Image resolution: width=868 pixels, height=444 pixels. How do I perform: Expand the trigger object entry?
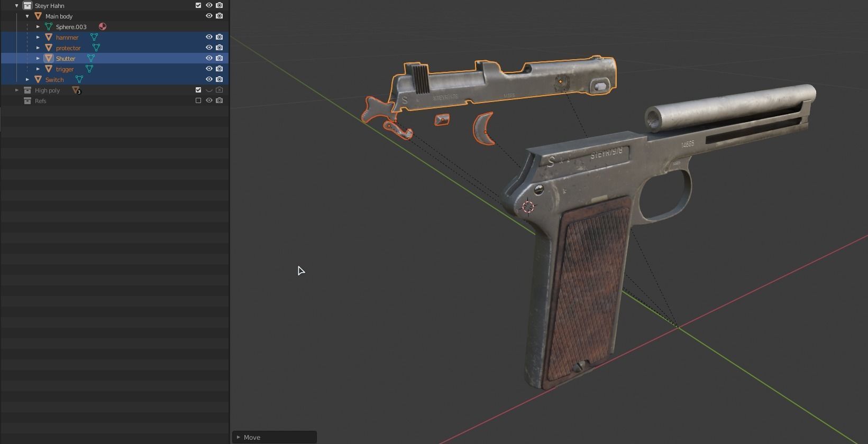[x=38, y=69]
